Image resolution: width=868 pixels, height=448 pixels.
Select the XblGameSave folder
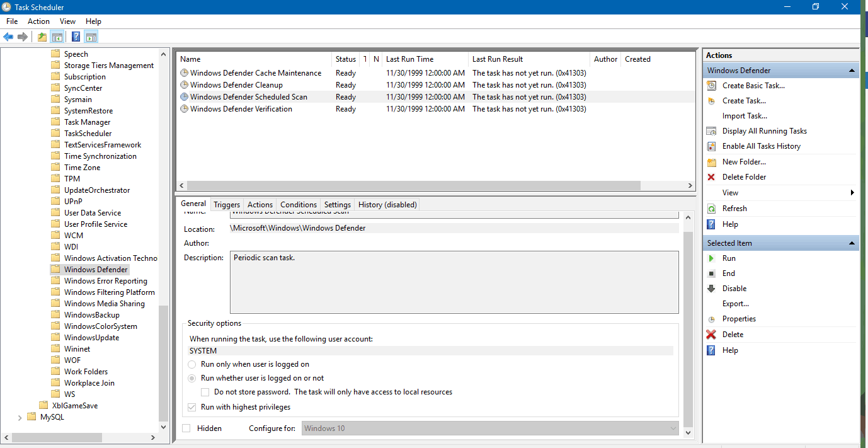click(75, 406)
